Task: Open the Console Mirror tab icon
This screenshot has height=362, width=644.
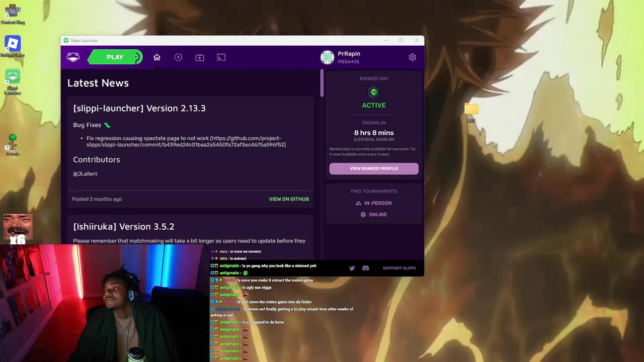Action: (x=221, y=57)
